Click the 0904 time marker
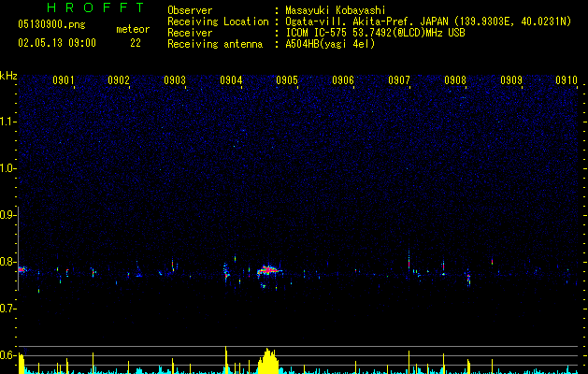Viewport: 588px width, 374px height. tap(231, 80)
